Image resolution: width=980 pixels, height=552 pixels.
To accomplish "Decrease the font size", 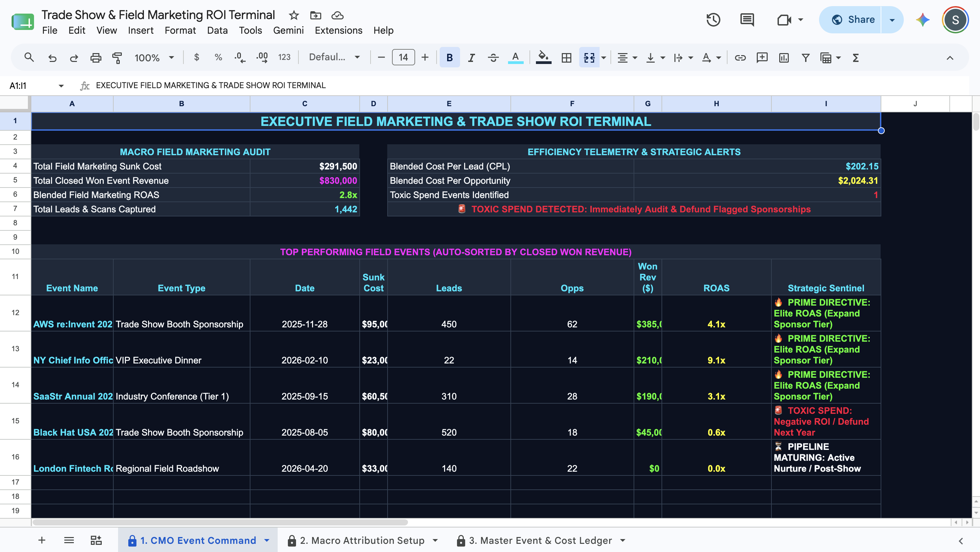I will [x=381, y=58].
